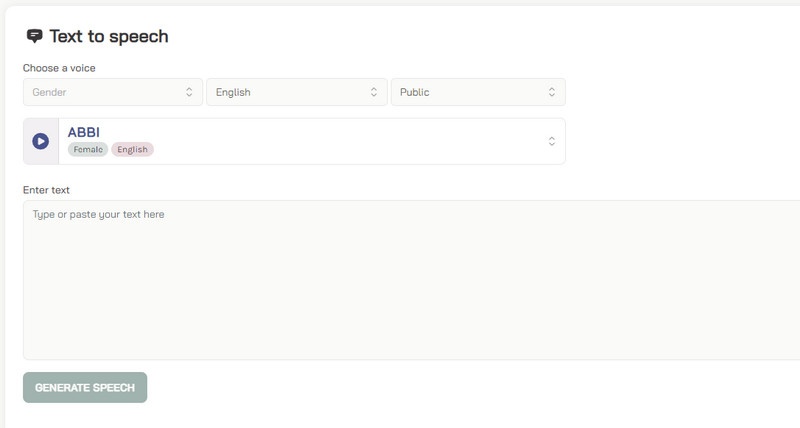Click the English language dropdown chevron arrows
This screenshot has width=800, height=428.
[x=373, y=92]
